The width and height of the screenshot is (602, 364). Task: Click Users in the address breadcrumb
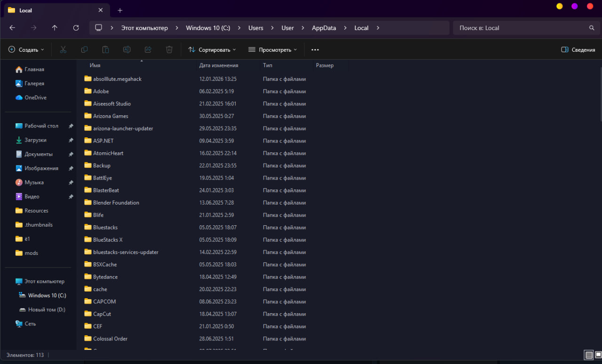click(x=256, y=28)
